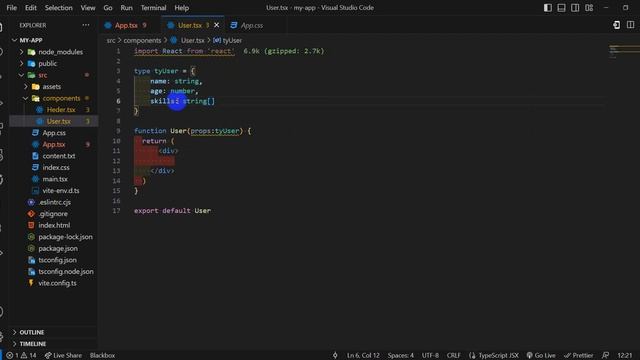Click the main.tsx React file icon

click(36, 179)
